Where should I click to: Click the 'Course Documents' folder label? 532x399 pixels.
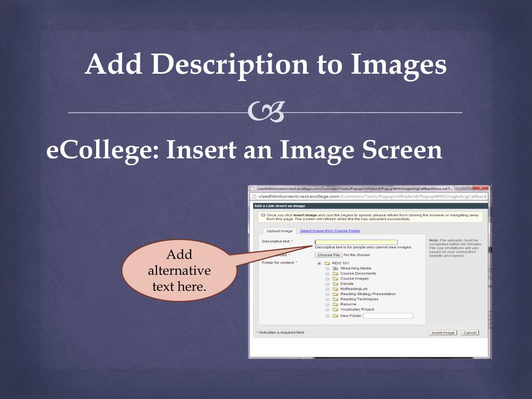click(358, 273)
